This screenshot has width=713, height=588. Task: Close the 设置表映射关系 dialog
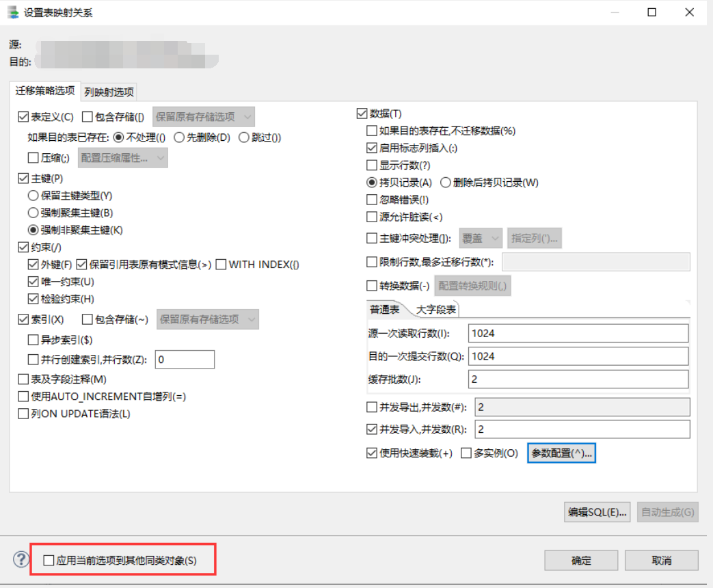coord(689,12)
